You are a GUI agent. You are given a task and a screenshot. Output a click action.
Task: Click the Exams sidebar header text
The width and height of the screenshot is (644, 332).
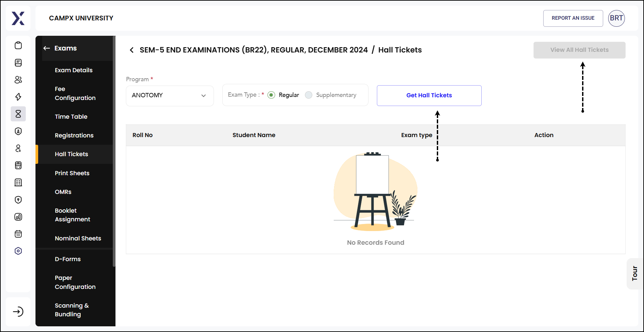pyautogui.click(x=66, y=48)
